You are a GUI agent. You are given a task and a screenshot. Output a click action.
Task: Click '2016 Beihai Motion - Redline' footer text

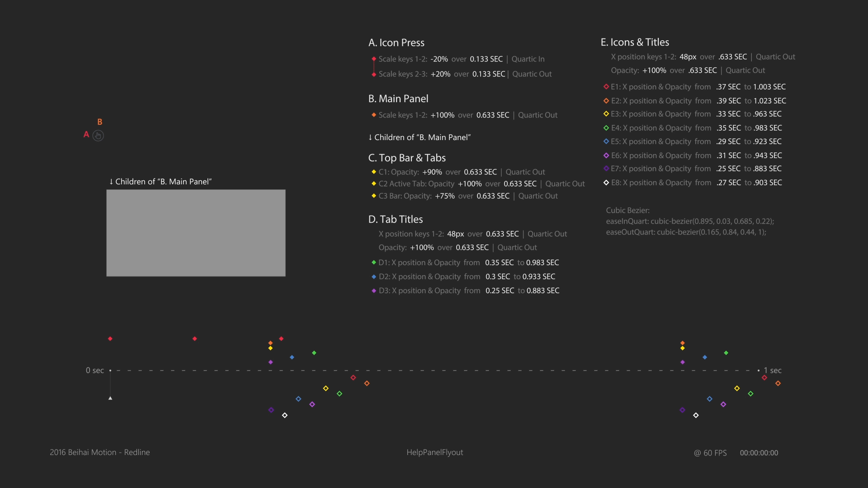tap(100, 452)
